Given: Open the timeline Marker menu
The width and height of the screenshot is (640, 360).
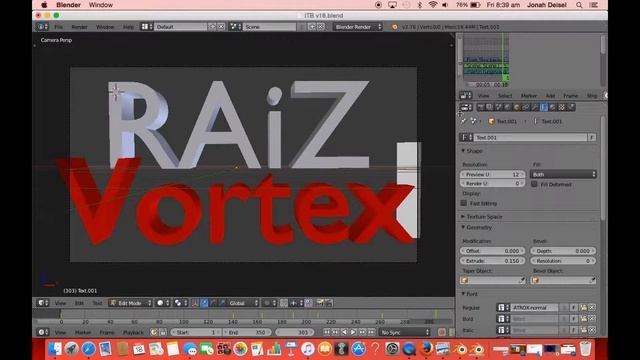Looking at the screenshot, I should (x=83, y=333).
